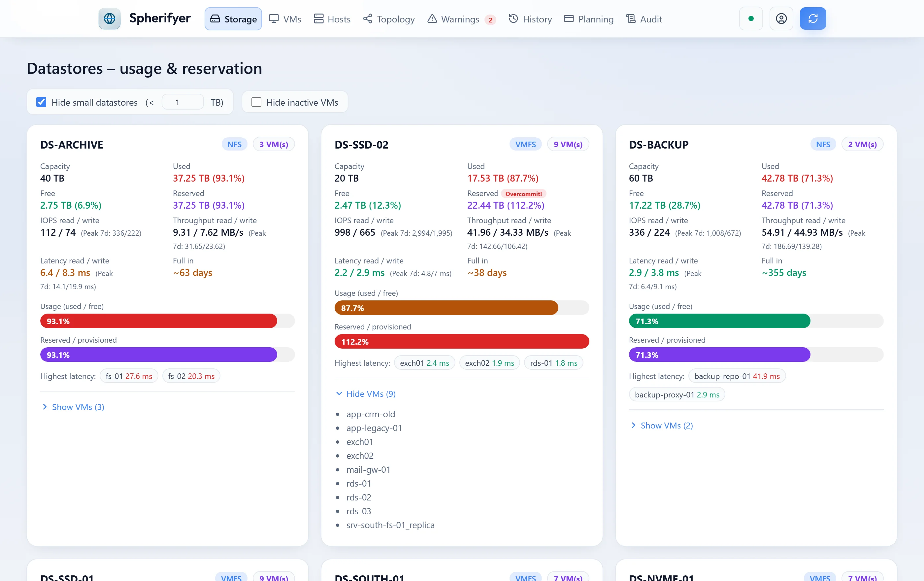Select the rds-01 1.8 ms latency chip
This screenshot has width=924, height=581.
pos(553,363)
